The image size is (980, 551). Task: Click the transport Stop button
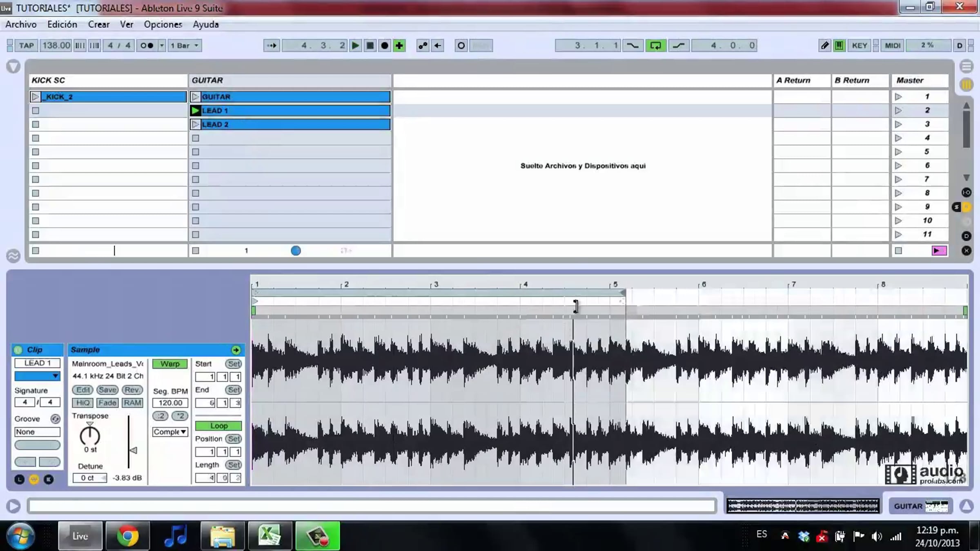pyautogui.click(x=370, y=45)
